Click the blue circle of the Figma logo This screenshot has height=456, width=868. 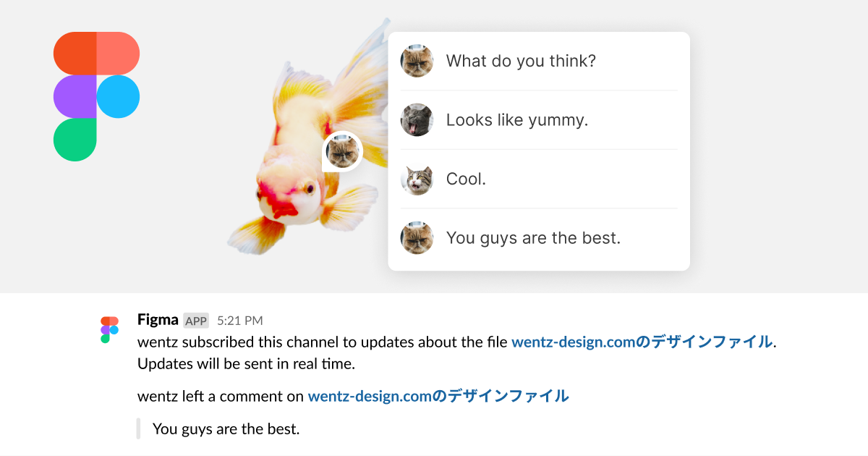118,96
